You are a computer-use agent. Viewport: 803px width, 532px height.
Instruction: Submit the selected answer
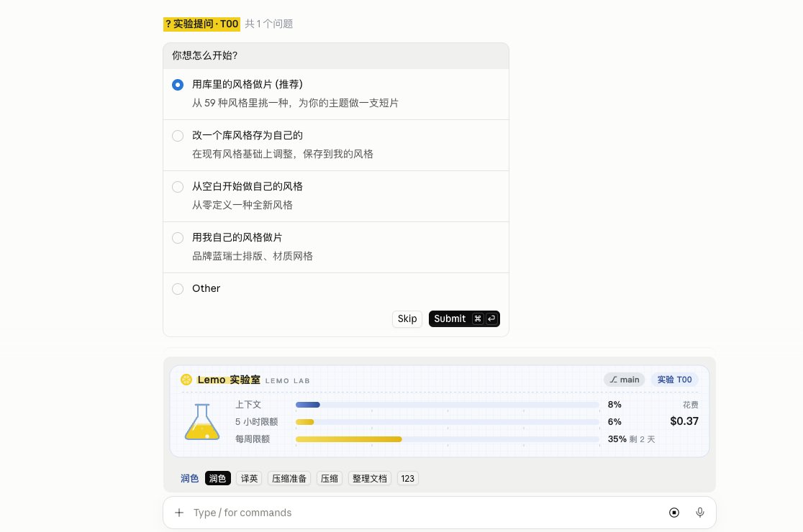(x=464, y=318)
